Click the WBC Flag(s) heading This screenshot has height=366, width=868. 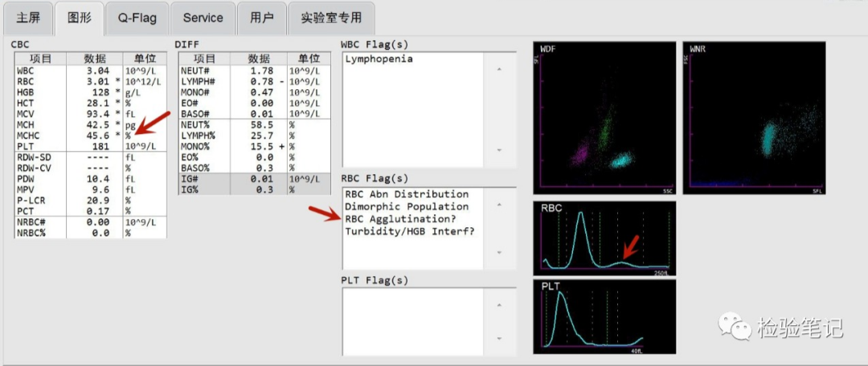coord(375,44)
